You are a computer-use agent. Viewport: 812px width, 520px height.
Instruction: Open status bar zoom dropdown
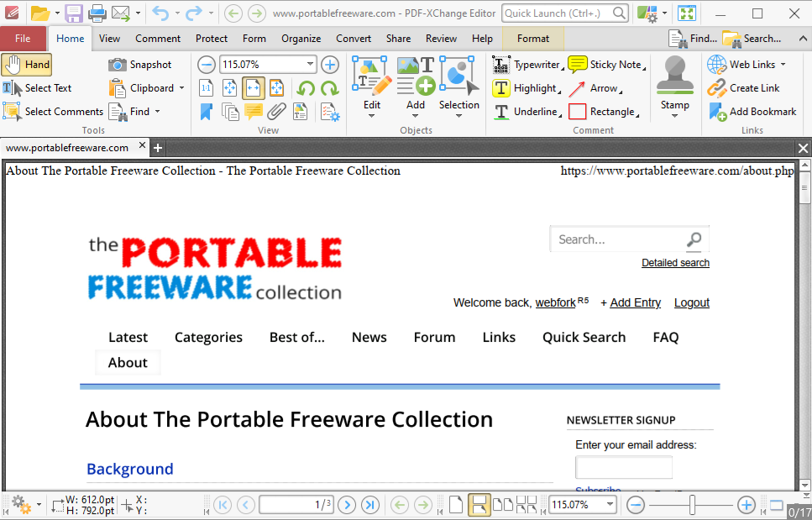point(610,505)
